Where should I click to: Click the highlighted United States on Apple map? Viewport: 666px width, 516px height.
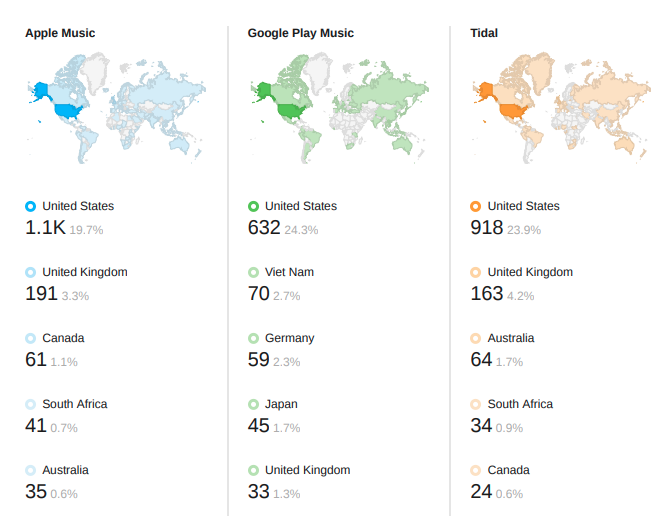tap(68, 111)
